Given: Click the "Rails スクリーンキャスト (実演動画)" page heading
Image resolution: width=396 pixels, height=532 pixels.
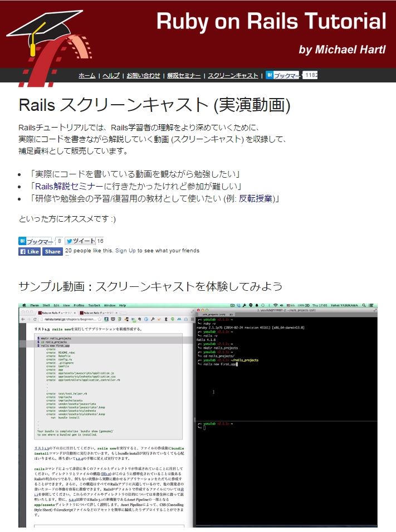Looking at the screenshot, I should click(x=154, y=105).
